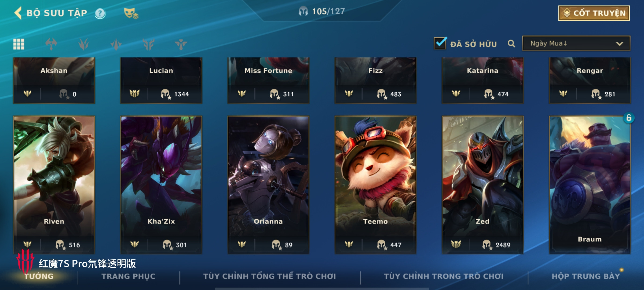Filter by the fighter axe role icon
Screen dimensions: 644x290
point(51,44)
